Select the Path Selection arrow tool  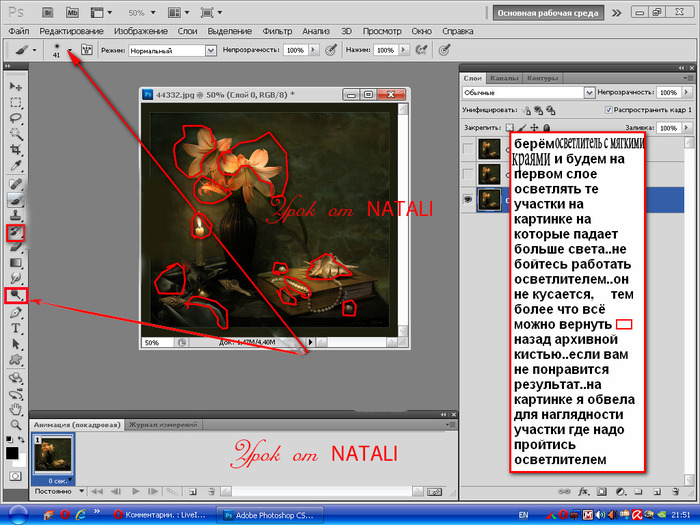16,344
